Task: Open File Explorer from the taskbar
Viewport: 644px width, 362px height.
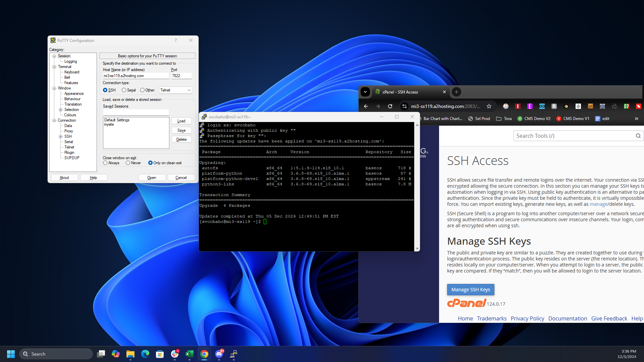Action: pos(130,354)
